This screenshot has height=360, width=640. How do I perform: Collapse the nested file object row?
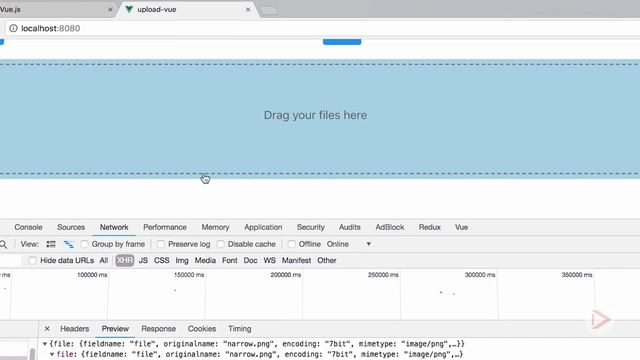point(52,355)
